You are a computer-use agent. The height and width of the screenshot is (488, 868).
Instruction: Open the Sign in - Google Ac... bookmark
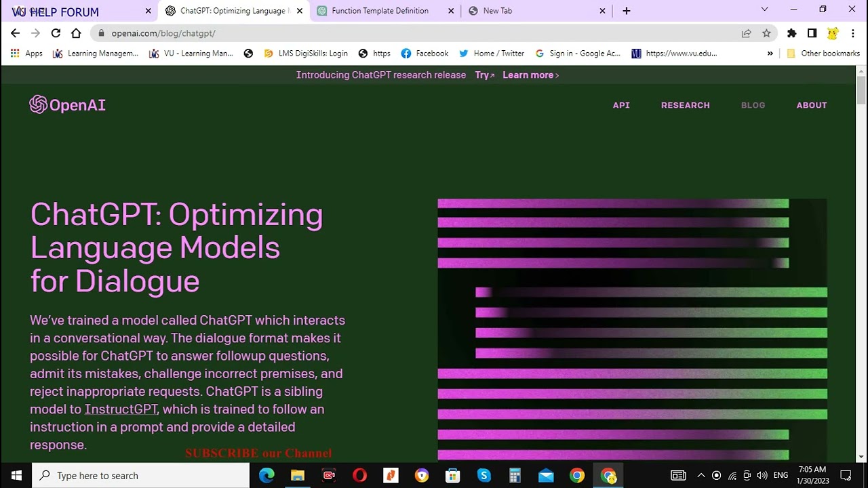point(578,53)
